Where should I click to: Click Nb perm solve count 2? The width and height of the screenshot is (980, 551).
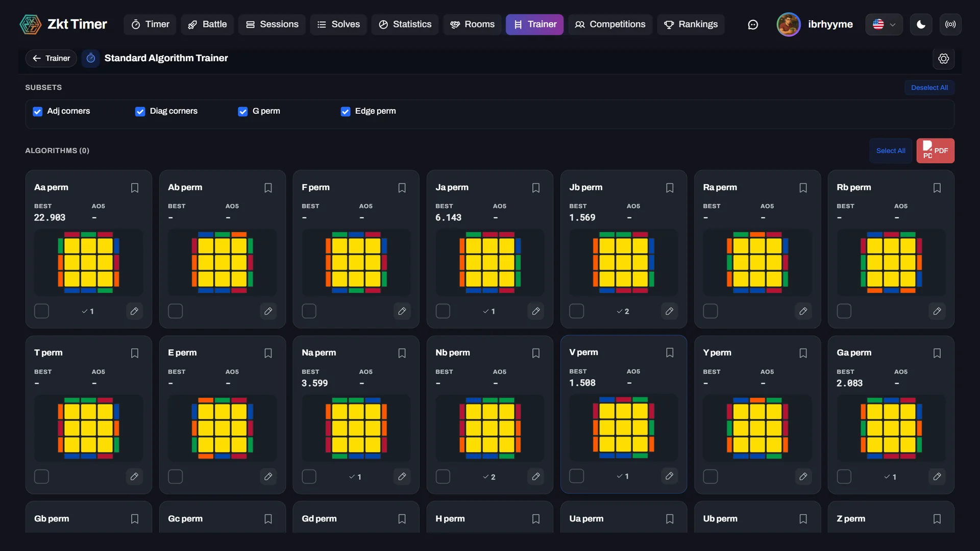click(489, 477)
